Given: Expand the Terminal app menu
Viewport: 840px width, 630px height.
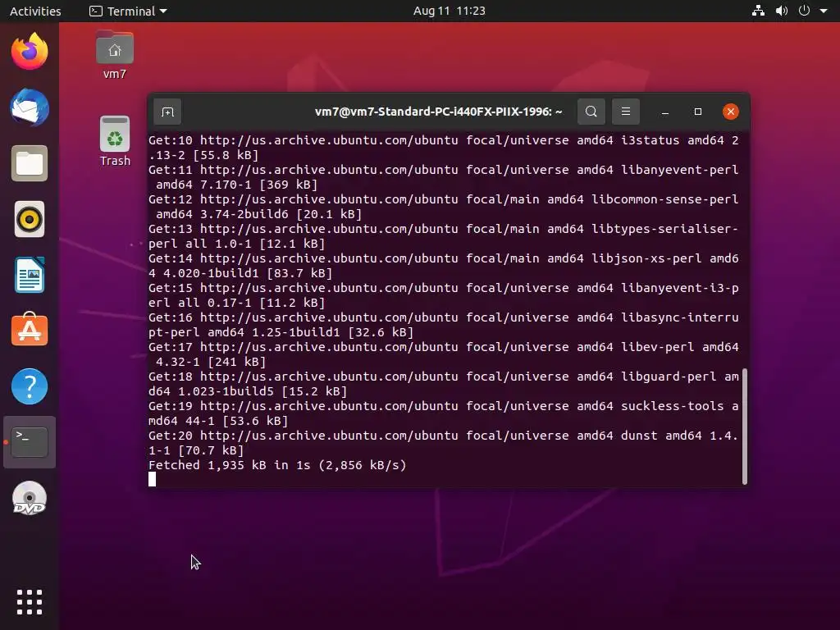Looking at the screenshot, I should (x=129, y=11).
